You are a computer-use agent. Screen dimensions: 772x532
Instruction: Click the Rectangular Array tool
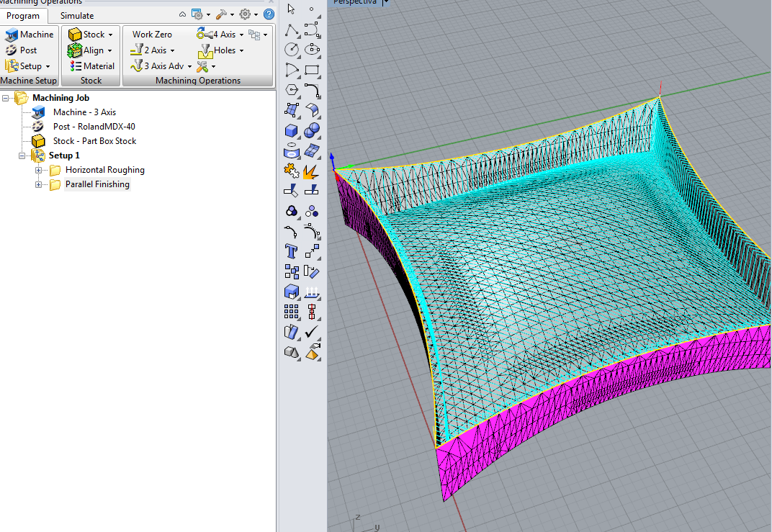click(292, 312)
